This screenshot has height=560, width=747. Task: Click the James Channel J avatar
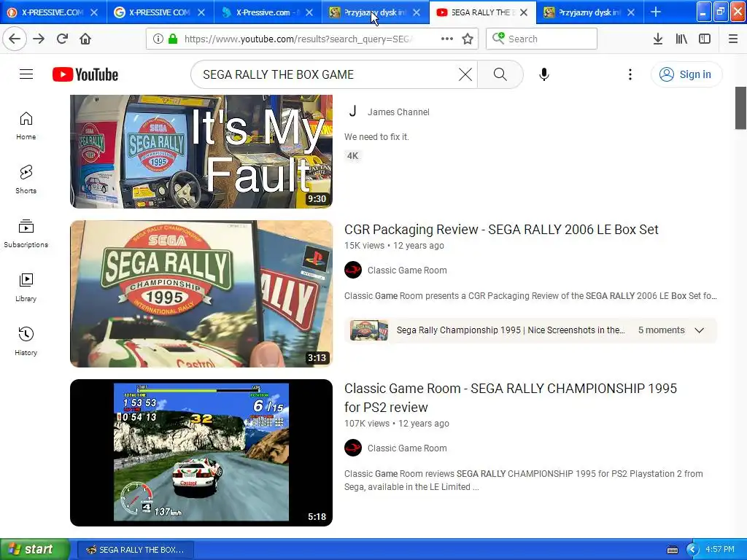click(353, 112)
